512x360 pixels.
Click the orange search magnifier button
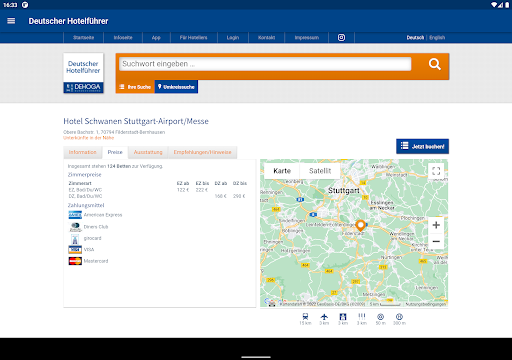click(435, 64)
